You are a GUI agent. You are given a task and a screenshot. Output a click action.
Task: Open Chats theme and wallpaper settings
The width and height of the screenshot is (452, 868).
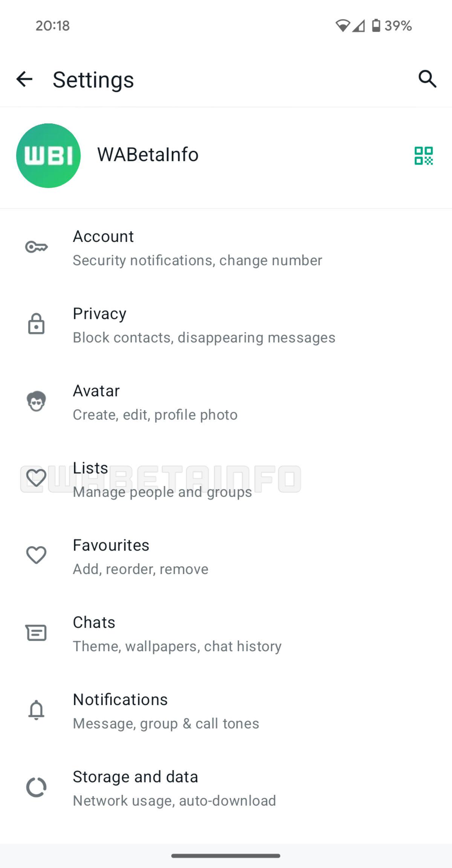click(177, 634)
